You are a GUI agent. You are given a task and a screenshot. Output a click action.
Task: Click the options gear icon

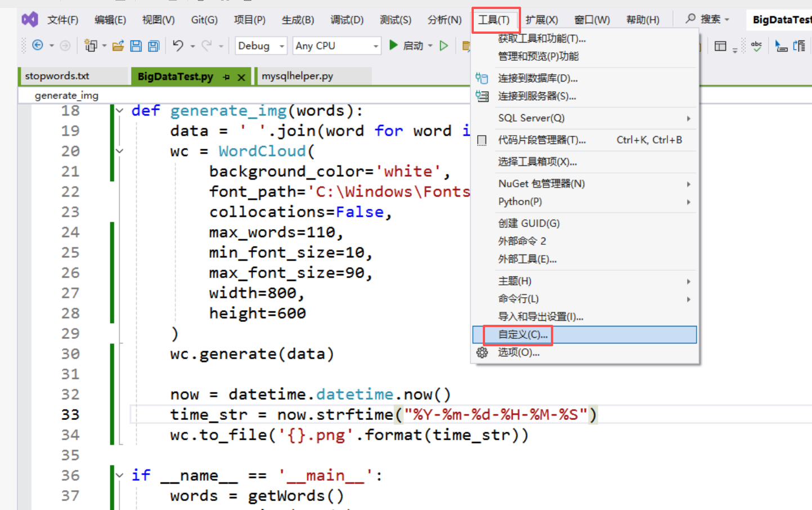(x=482, y=352)
